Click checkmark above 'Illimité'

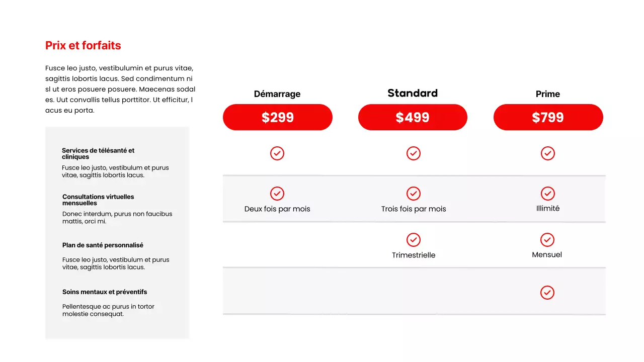point(548,194)
